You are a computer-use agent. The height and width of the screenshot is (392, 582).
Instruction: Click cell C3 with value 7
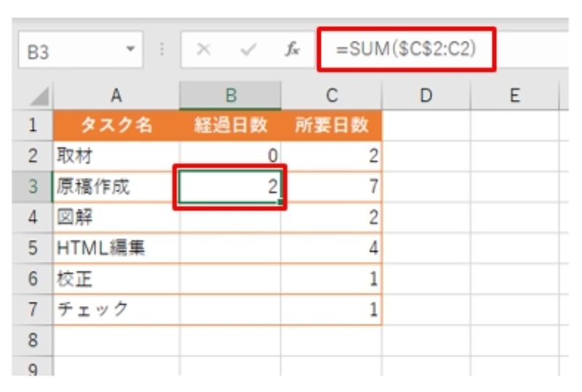[x=331, y=187]
